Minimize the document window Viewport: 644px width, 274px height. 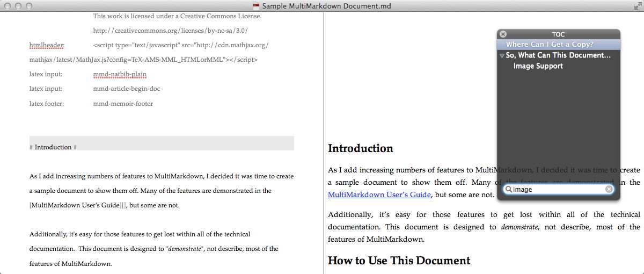pyautogui.click(x=18, y=6)
